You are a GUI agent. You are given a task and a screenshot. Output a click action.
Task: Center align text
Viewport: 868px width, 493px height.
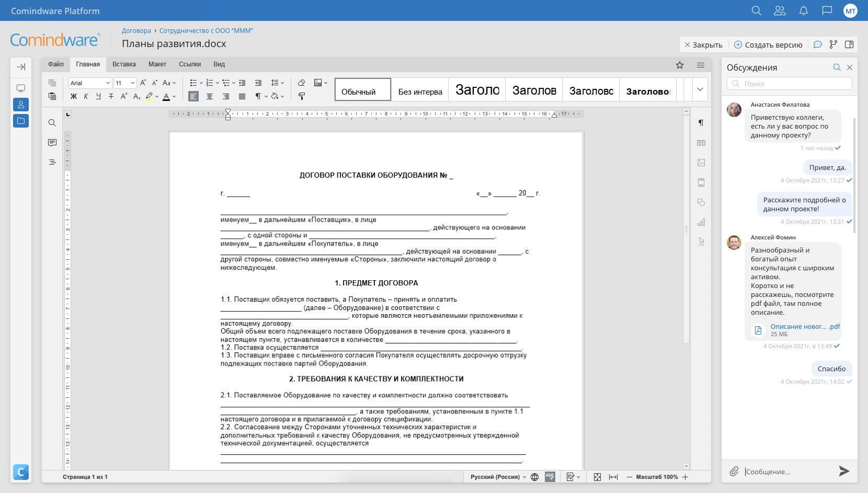point(210,96)
